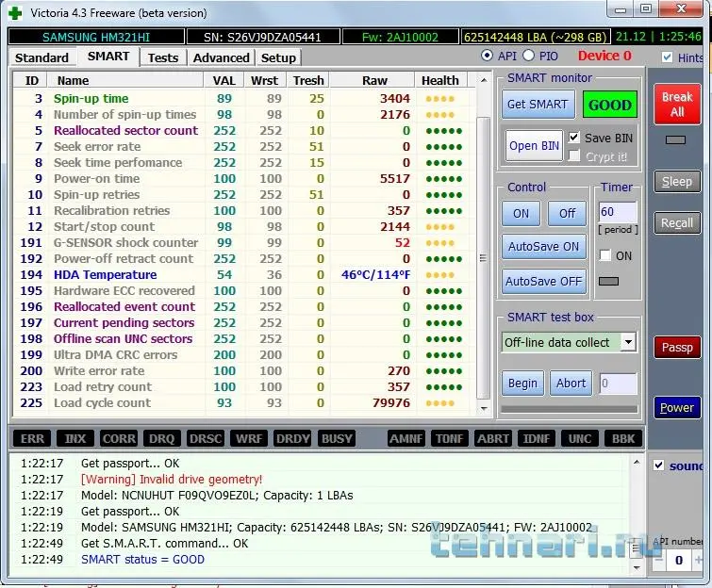712x588 pixels.
Task: Click the VAL column header
Action: [x=224, y=80]
